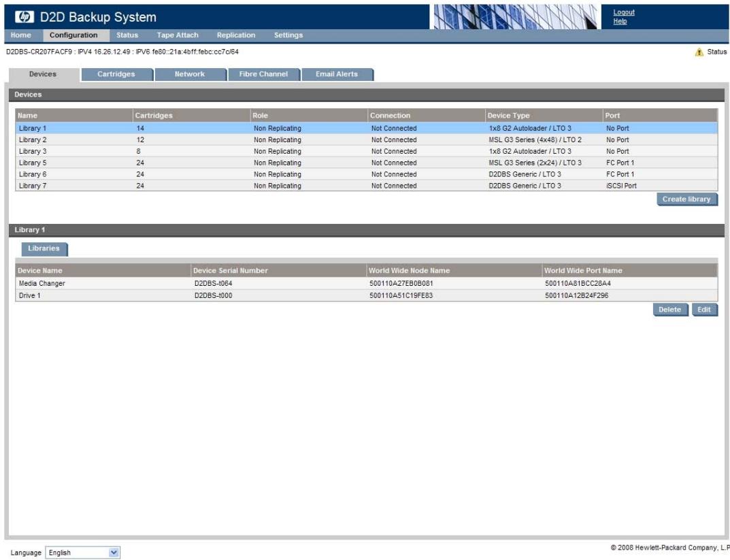Viewport: 730px width, 560px height.
Task: Select the Library 3 row
Action: coord(367,151)
